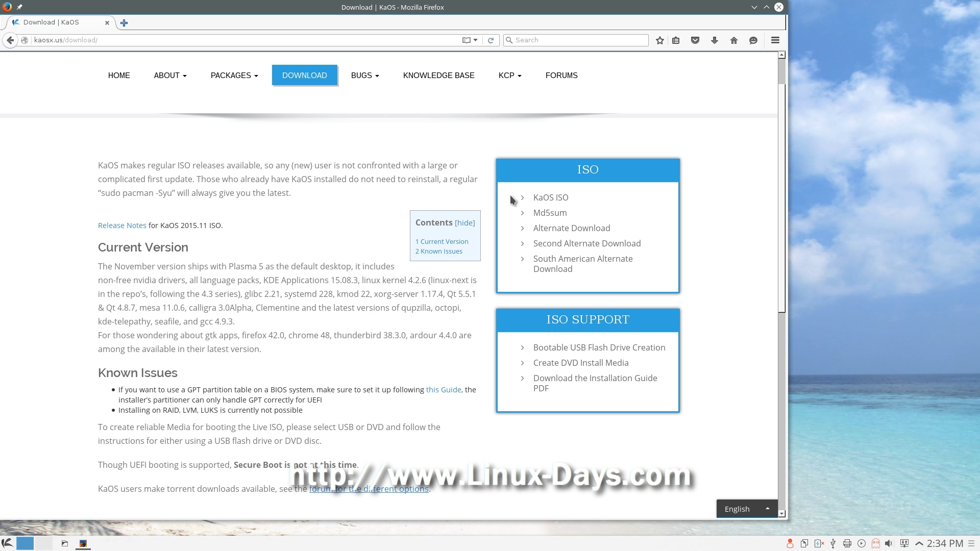Select the DOWNLOAD menu tab

pyautogui.click(x=305, y=76)
